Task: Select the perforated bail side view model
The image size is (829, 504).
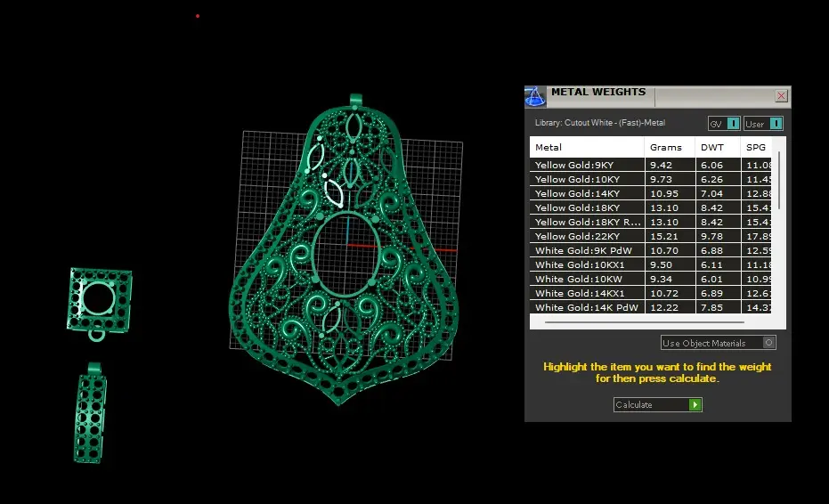Action: pos(91,412)
